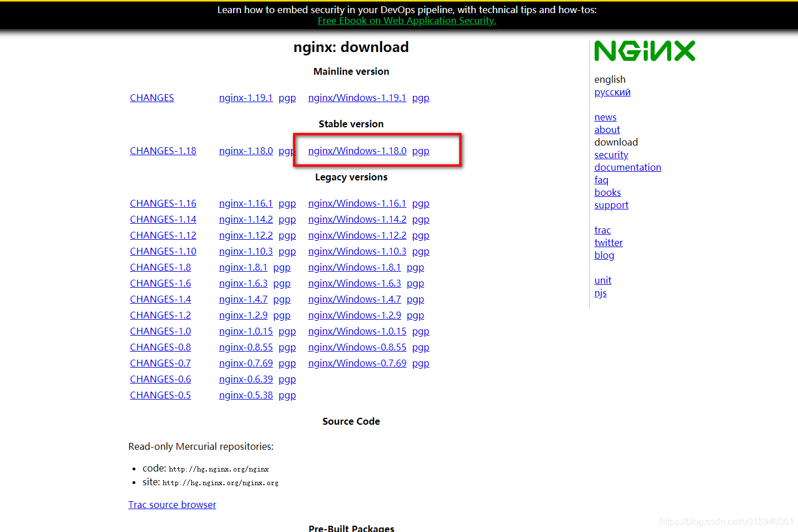Download nginx/Windows-1.19.1

tap(357, 98)
